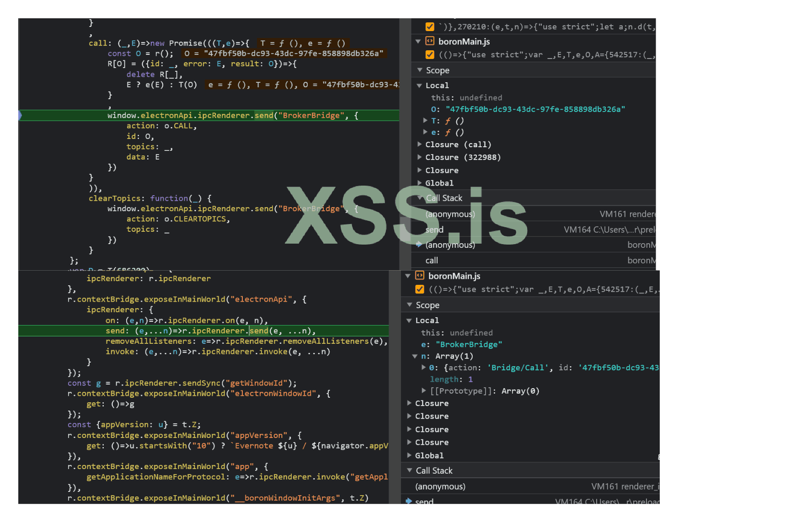Collapse the upper boronMain.js breakpoint group
The image size is (812, 523).
coord(418,42)
